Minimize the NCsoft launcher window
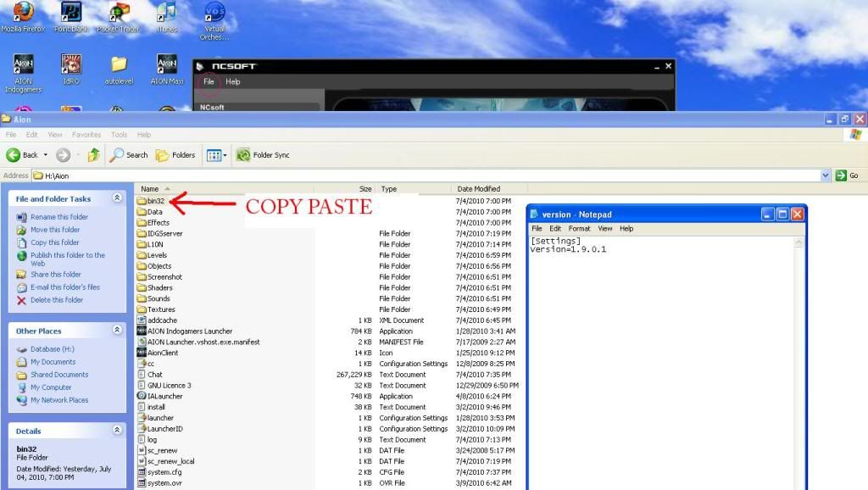 coord(657,66)
